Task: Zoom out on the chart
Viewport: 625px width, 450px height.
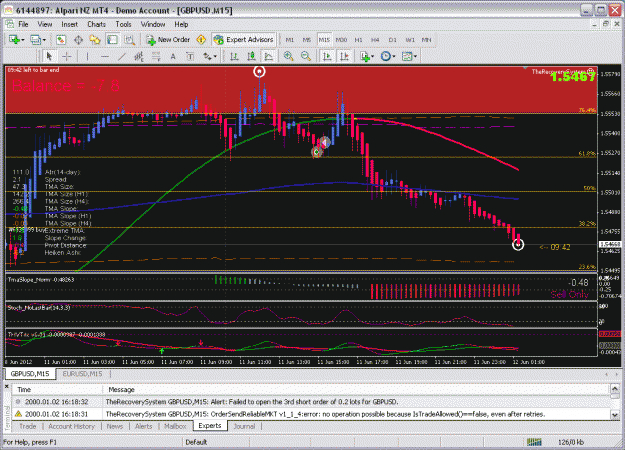Action: pyautogui.click(x=306, y=57)
